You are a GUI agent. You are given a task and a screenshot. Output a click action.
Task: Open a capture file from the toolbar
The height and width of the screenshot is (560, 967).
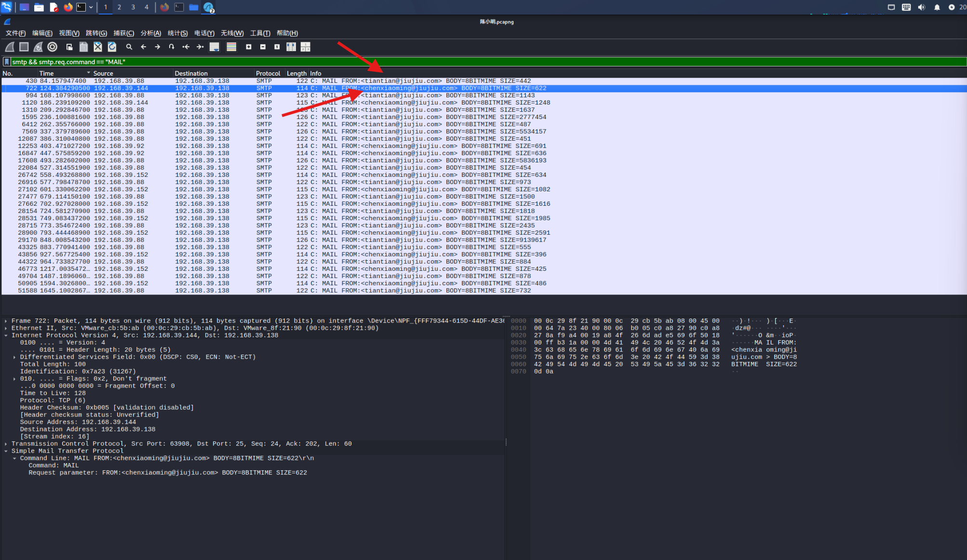[69, 47]
